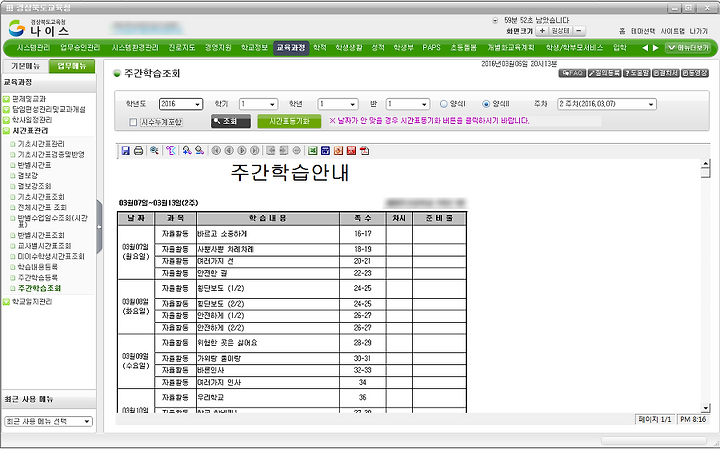Toggle the 시수누계포함 checkbox

point(133,122)
